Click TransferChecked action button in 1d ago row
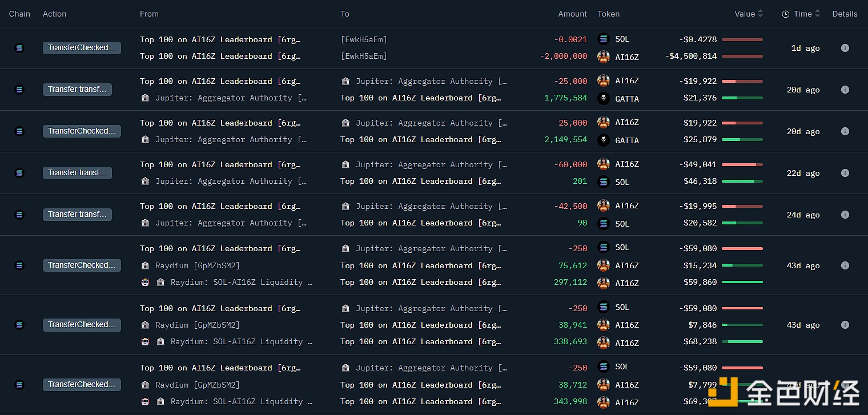The width and height of the screenshot is (868, 415). [x=82, y=48]
